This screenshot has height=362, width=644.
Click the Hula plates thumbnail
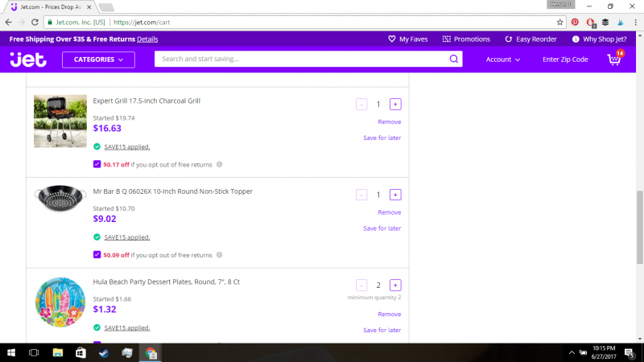[x=60, y=302]
